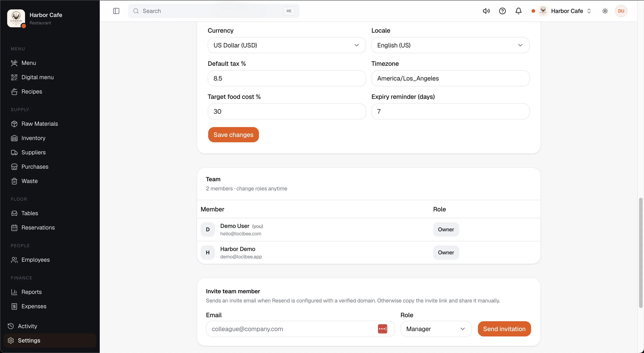Open the Currency dropdown
This screenshot has width=644, height=353.
(286, 45)
